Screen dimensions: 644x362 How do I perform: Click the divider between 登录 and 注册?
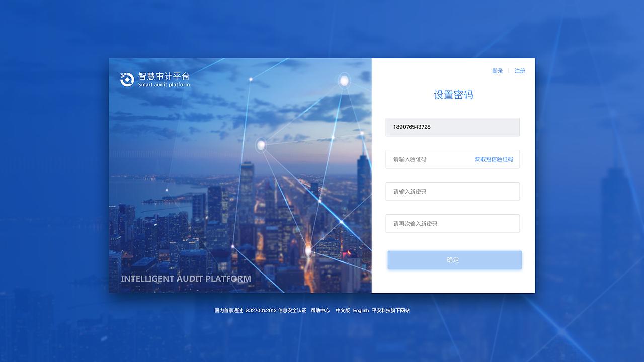click(x=509, y=71)
